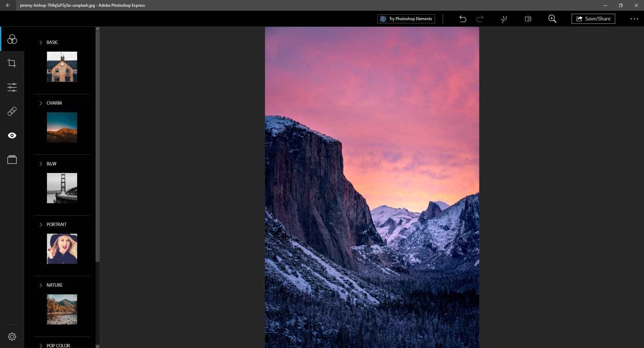The height and width of the screenshot is (348, 644).
Task: Click Try Photoshop Elements button
Action: pos(406,19)
